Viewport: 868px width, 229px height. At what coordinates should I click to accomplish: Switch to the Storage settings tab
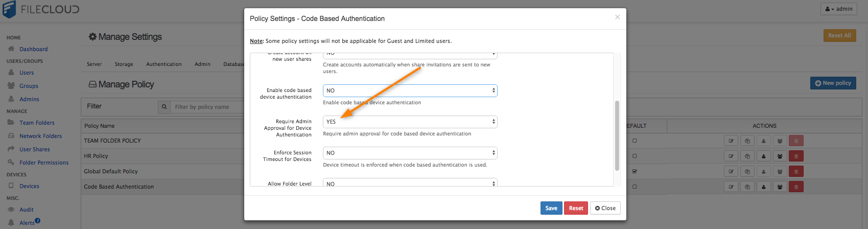tap(124, 64)
